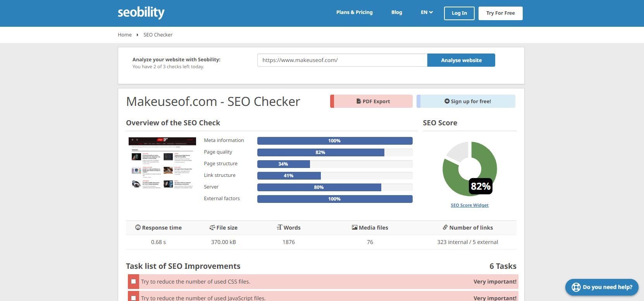
Task: Click the clock icon beside Response time
Action: click(x=138, y=227)
